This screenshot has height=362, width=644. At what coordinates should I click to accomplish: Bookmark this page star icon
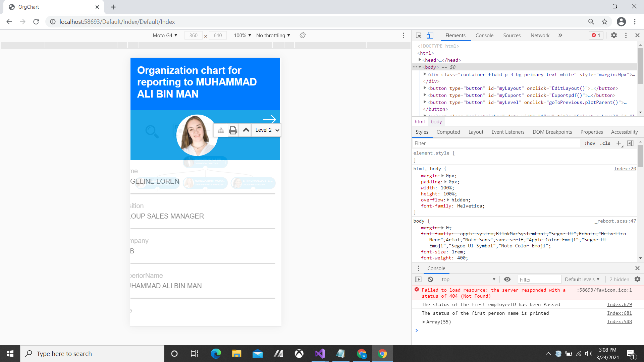pyautogui.click(x=604, y=22)
